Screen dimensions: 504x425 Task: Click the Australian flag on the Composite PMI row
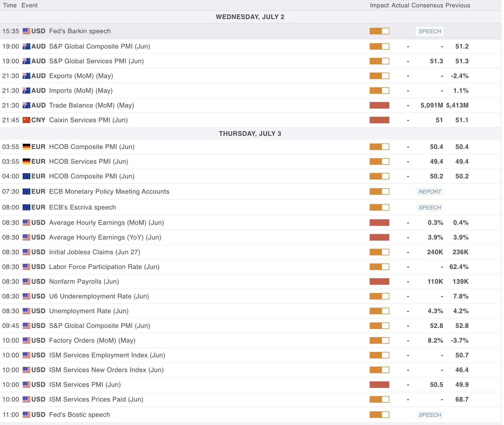[26, 46]
